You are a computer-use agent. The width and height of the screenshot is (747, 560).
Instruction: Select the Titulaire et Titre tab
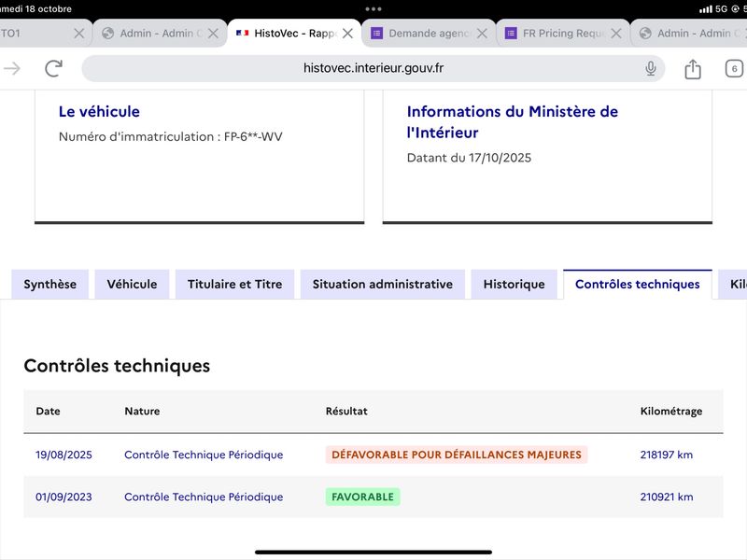(234, 285)
